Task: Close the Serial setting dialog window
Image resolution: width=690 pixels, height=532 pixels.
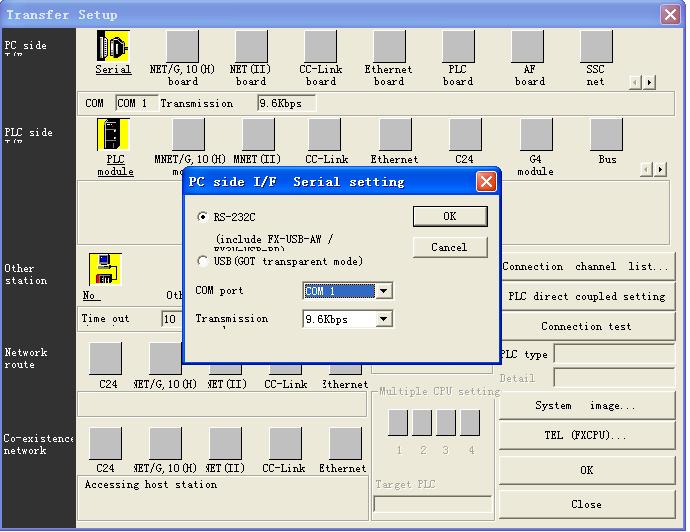Action: tap(486, 181)
